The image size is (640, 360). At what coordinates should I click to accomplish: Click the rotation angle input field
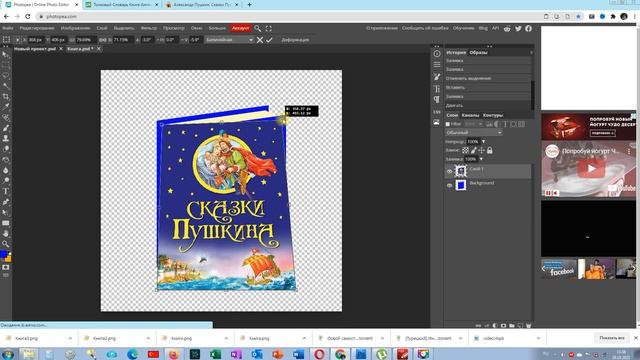coord(147,40)
